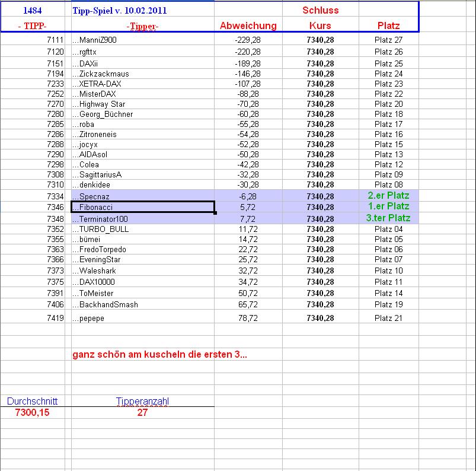Click the '...Colea' cell
Screen dimensions: 476x471
point(143,164)
